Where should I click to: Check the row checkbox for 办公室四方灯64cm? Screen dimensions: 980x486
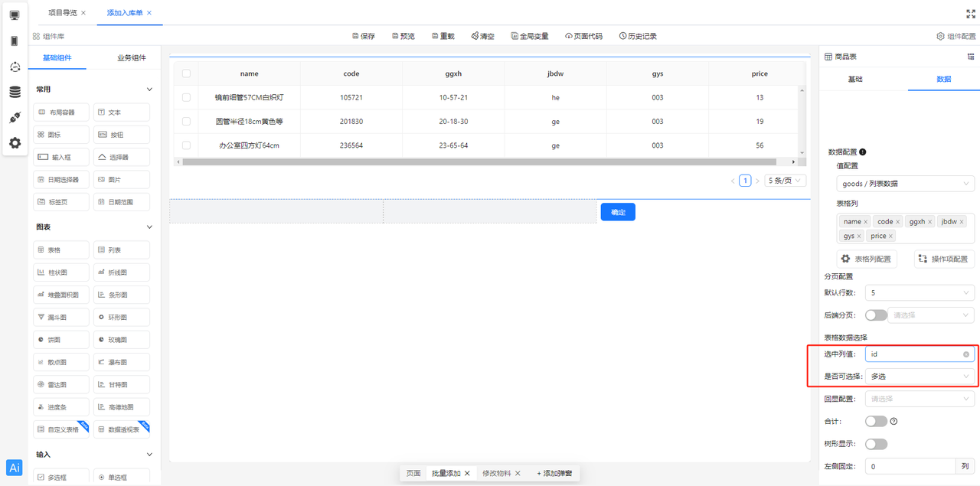pos(186,145)
